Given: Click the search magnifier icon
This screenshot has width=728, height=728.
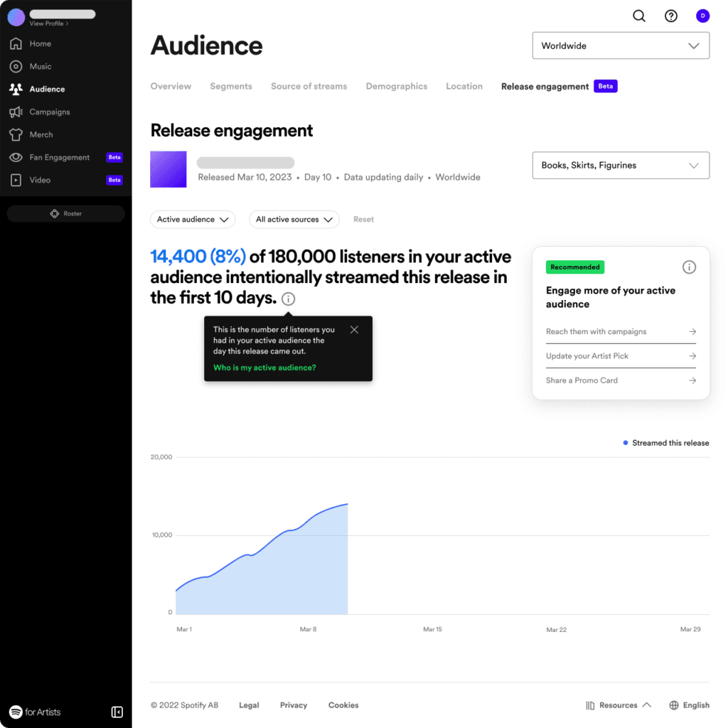Looking at the screenshot, I should (x=639, y=16).
